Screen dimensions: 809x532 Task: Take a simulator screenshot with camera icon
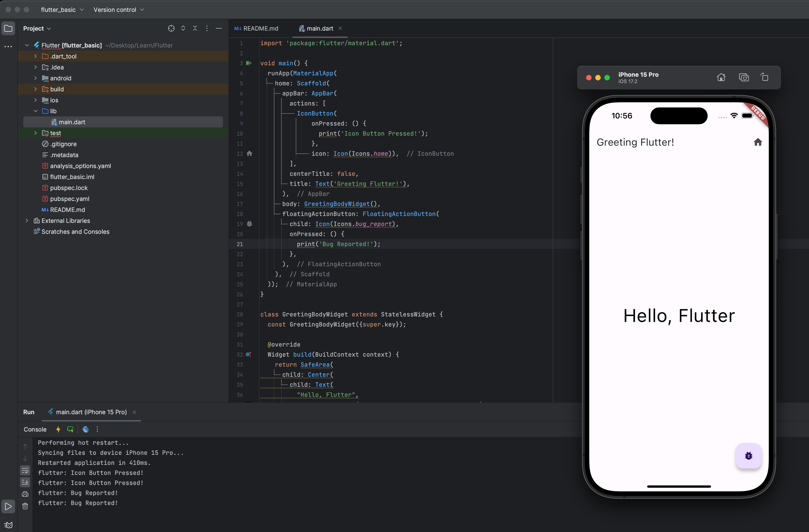(x=743, y=77)
